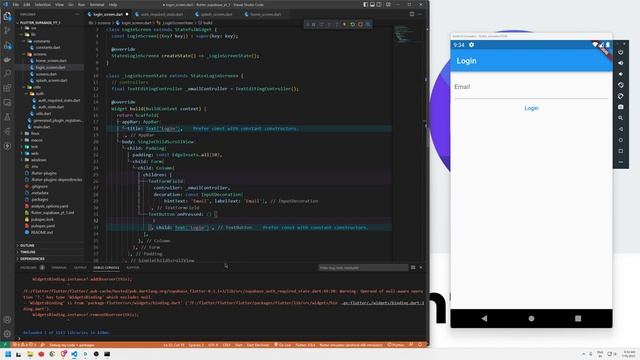Click emulator sidebar back triangle
640x360 pixels.
620,129
